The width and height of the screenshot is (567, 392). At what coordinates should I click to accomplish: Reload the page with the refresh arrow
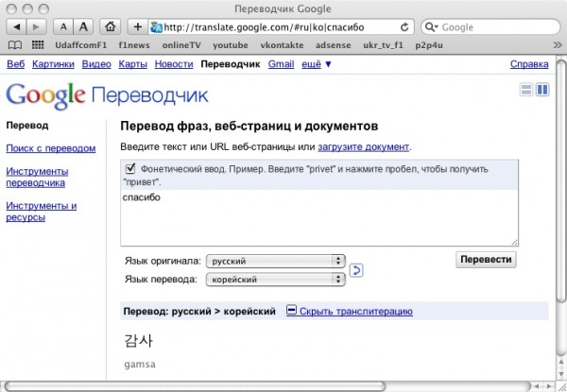pos(404,27)
